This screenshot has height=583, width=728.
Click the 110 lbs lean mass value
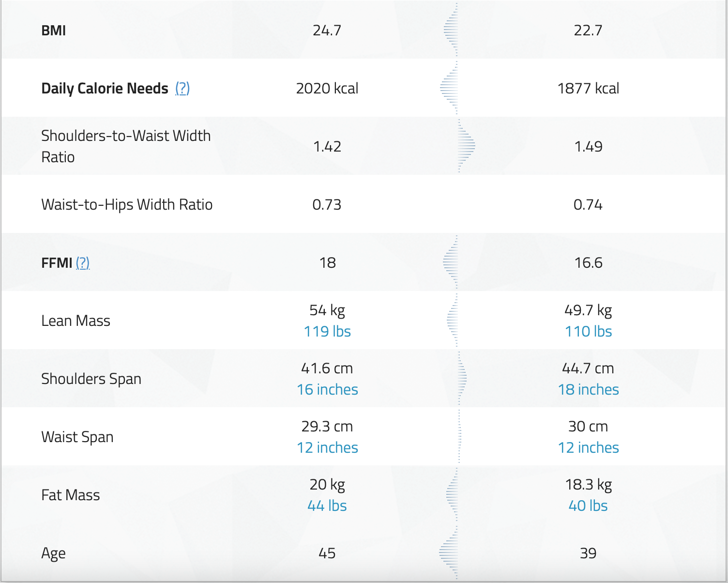point(588,331)
